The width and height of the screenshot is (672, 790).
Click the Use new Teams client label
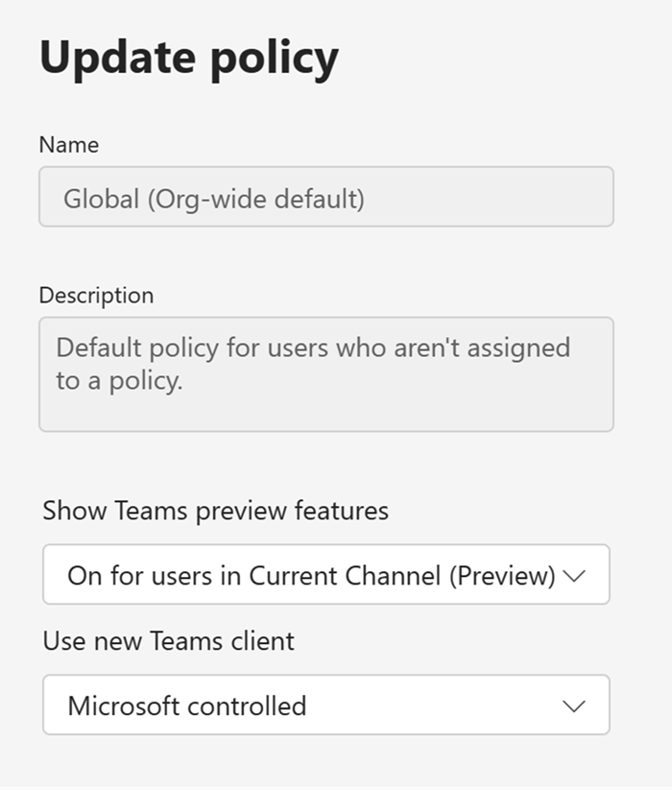coord(168,641)
